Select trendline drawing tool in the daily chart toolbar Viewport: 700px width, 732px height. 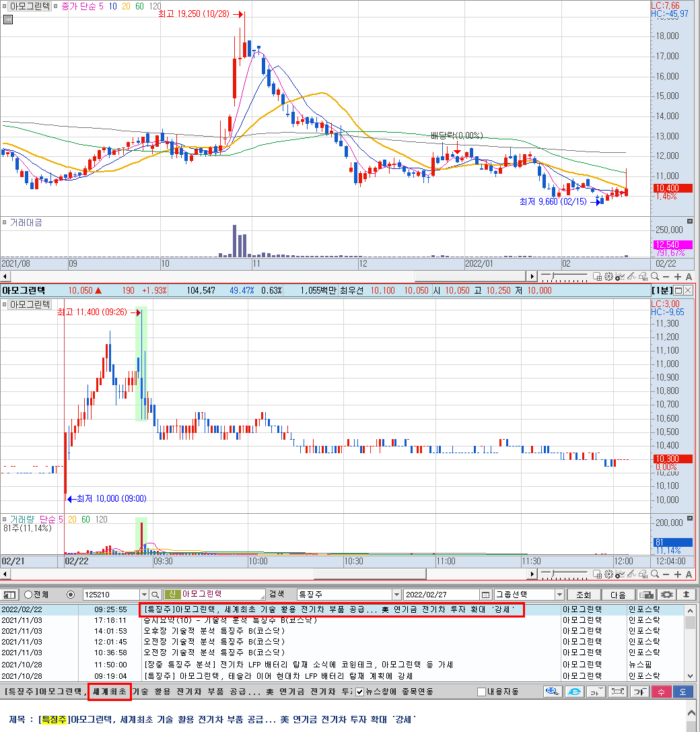tap(631, 276)
